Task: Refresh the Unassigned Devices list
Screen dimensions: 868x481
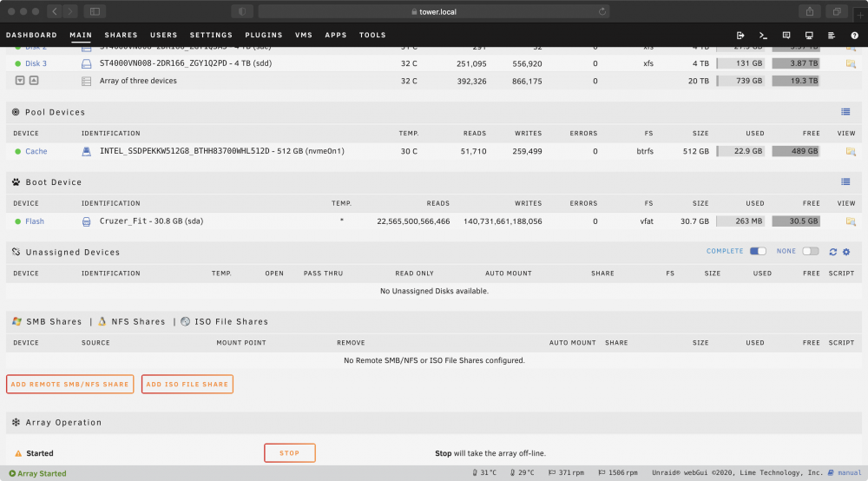Action: click(832, 252)
